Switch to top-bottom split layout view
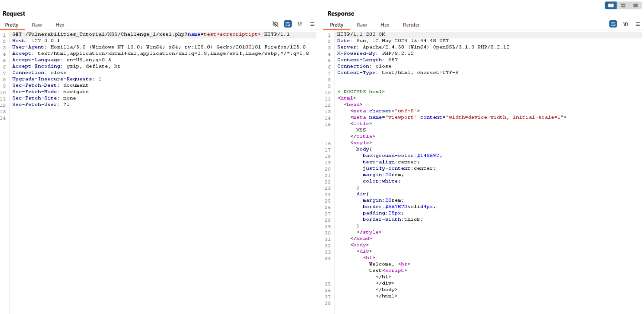This screenshot has width=644, height=314. (623, 5)
